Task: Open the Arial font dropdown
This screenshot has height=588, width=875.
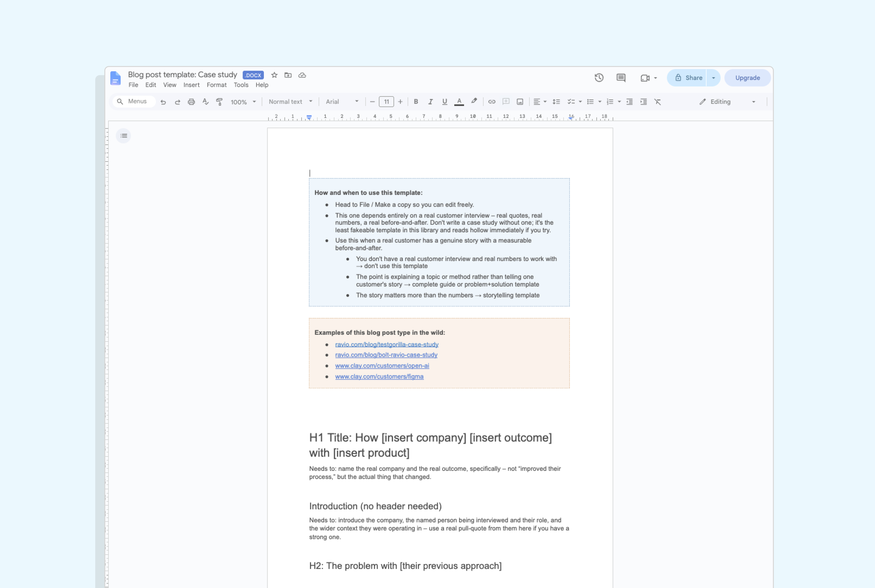Action: tap(342, 102)
